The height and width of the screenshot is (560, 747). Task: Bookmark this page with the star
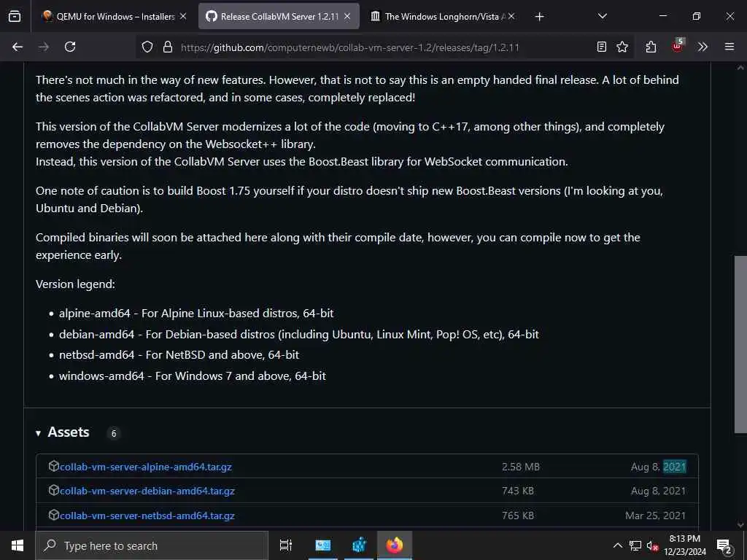pos(622,47)
